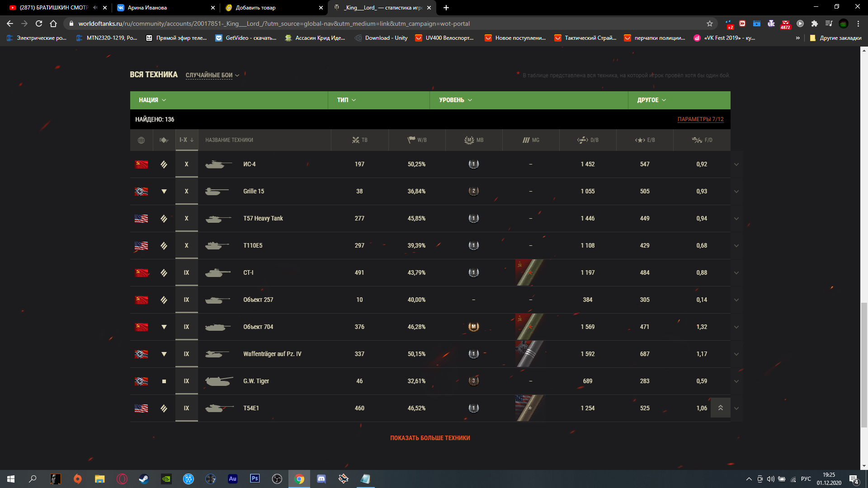Reload the page
This screenshot has height=488, width=868.
tap(39, 23)
